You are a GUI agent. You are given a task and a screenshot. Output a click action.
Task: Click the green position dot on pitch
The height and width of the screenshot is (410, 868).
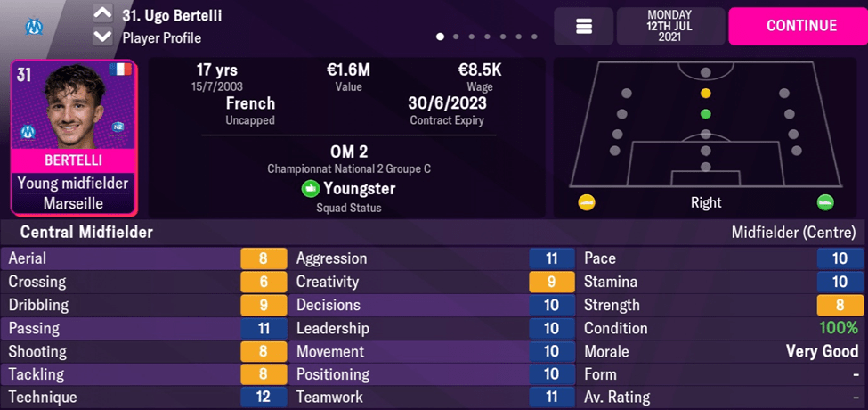705,114
